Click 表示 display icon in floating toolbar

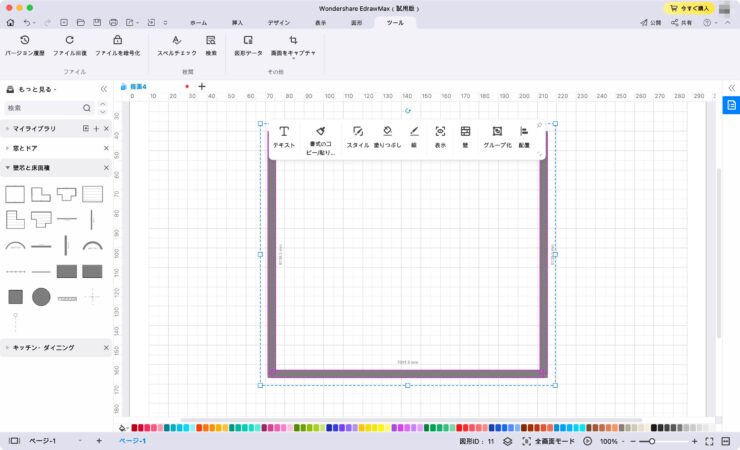440,131
